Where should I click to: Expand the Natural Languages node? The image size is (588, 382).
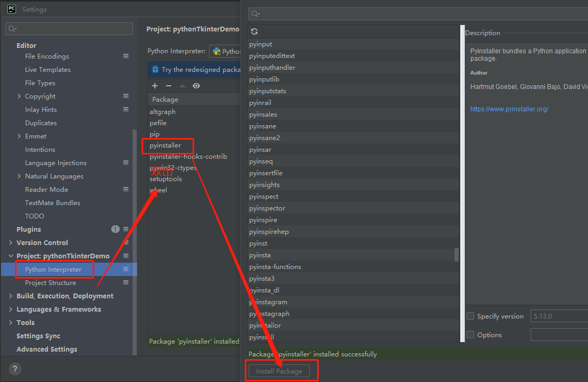click(19, 176)
